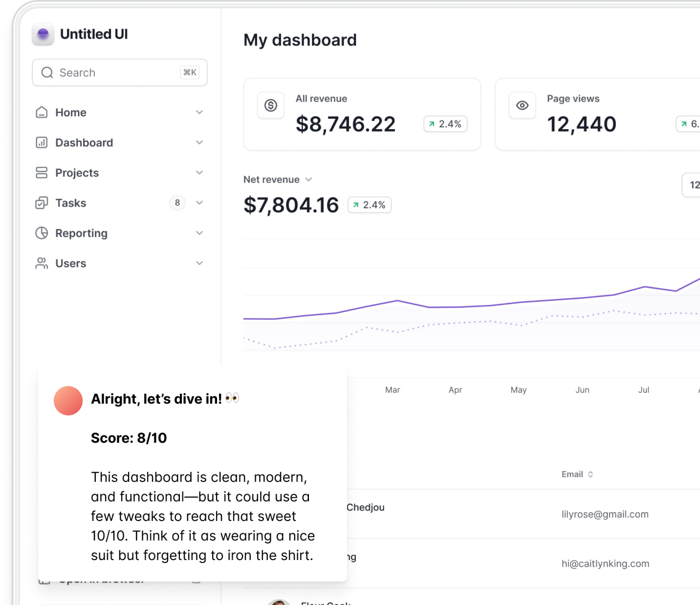Image resolution: width=700 pixels, height=605 pixels.
Task: Click the Dashboard bar chart icon
Action: click(x=42, y=143)
